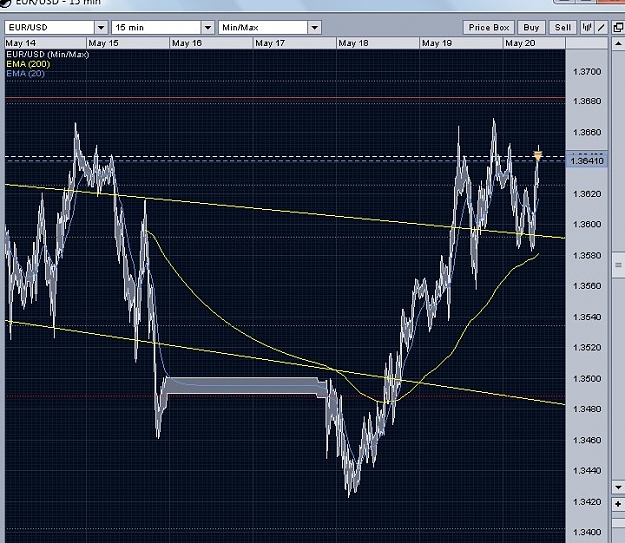Click the 1.3680 price axis label
625x543 pixels.
tap(587, 101)
